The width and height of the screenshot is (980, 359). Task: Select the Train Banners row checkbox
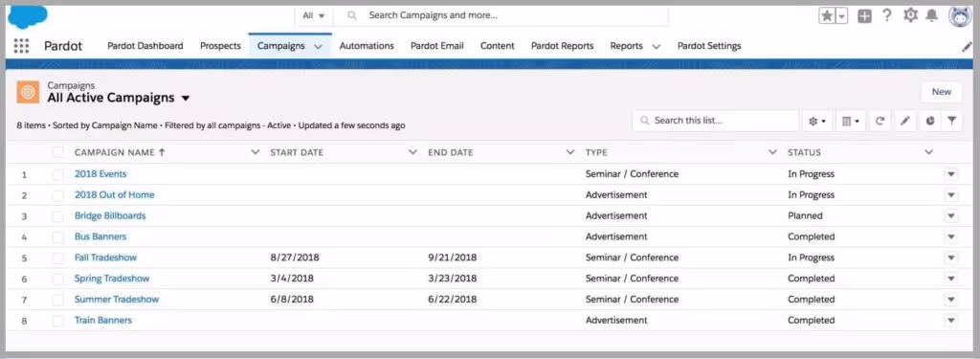(57, 320)
